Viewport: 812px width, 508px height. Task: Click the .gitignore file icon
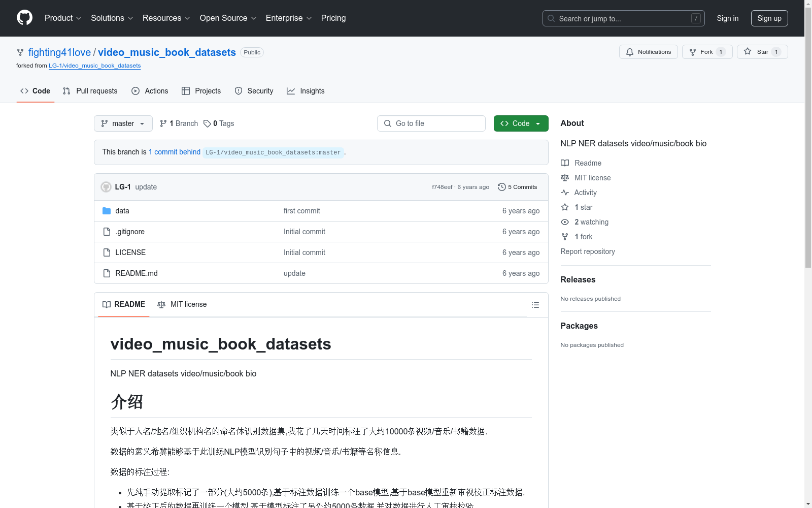coord(107,232)
